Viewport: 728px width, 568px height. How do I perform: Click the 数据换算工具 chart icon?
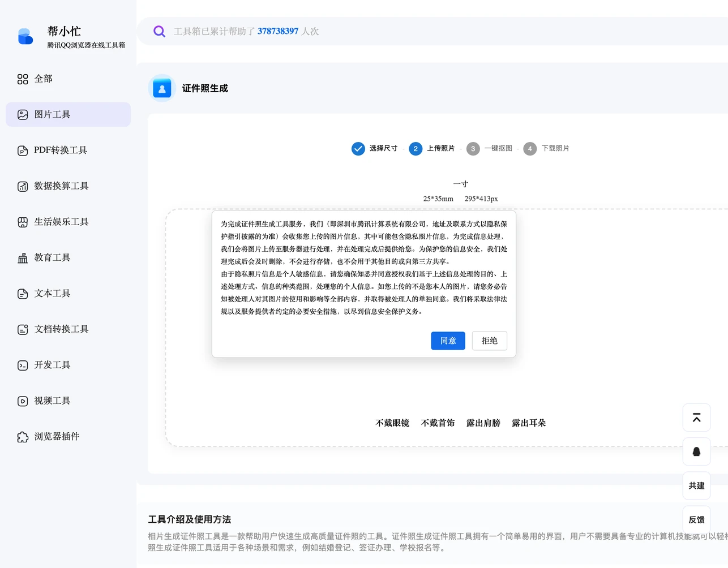23,186
